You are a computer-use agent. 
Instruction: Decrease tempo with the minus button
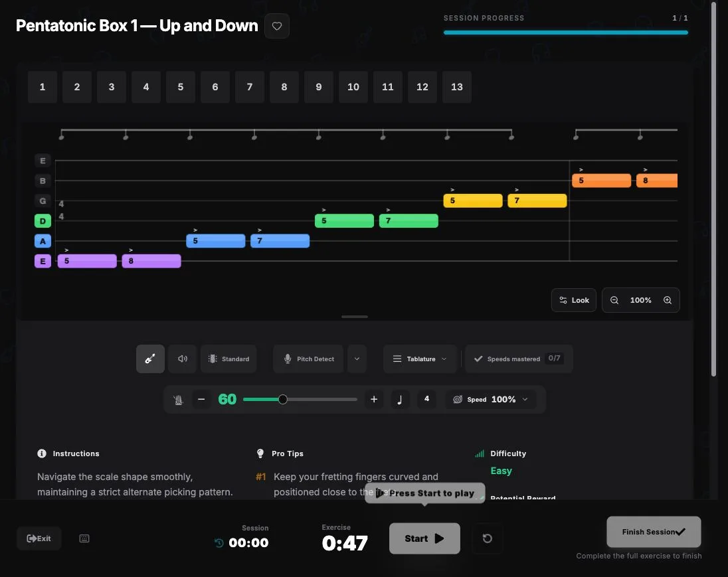click(x=201, y=399)
